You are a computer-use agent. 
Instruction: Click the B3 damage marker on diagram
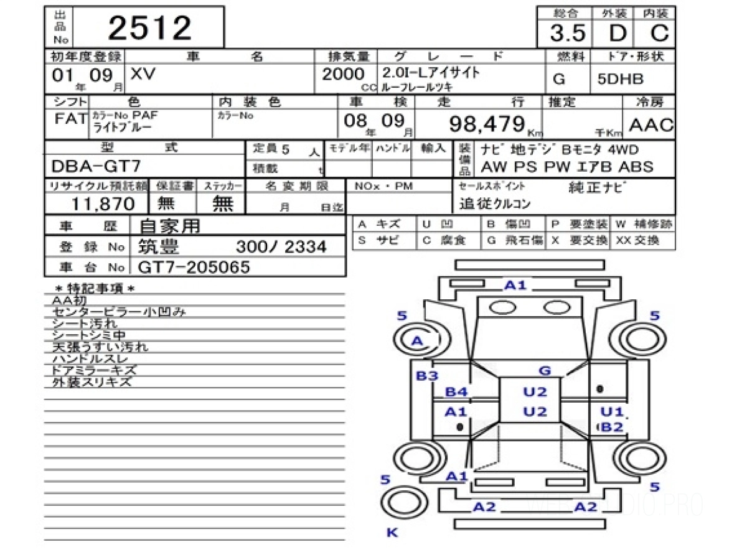pyautogui.click(x=427, y=376)
